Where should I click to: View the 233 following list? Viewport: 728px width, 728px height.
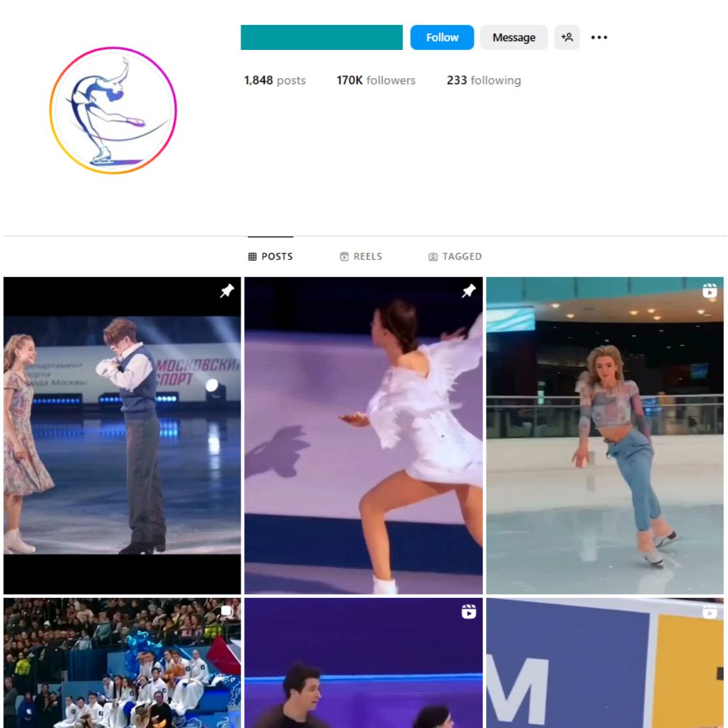tap(483, 80)
